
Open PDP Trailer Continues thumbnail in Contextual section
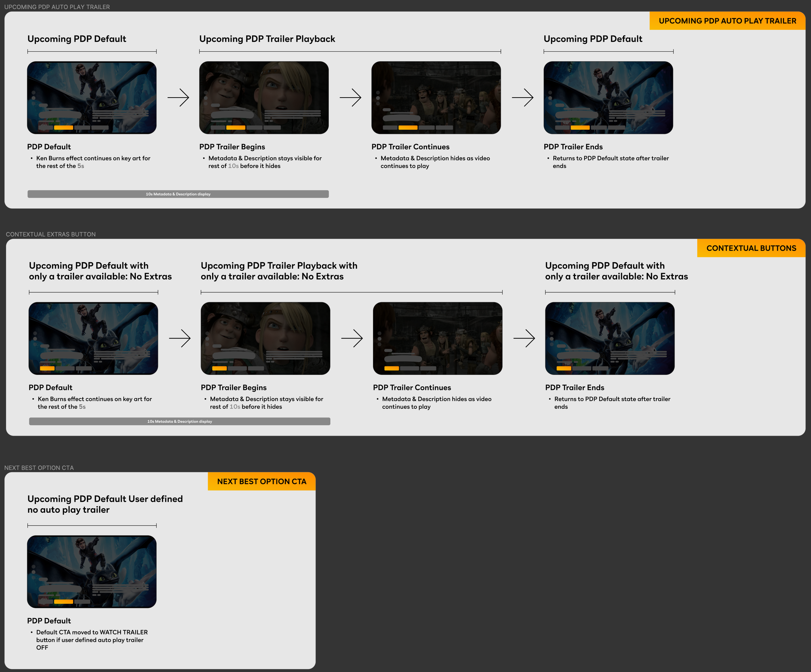pos(438,338)
